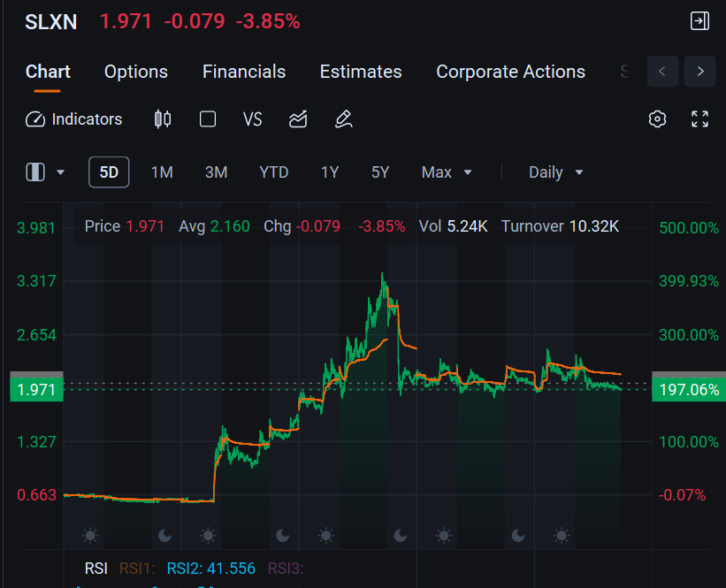Click the first moon night-session marker
The width and height of the screenshot is (726, 588).
coord(164,536)
